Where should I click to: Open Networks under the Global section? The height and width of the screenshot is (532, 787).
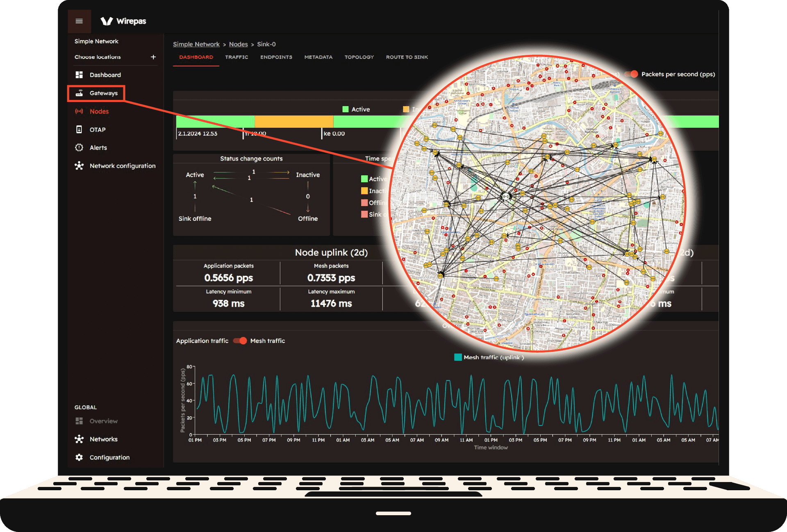(x=79, y=439)
